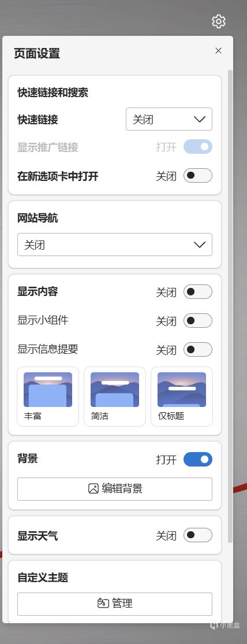Click the theme icon in 管理 button

(103, 603)
